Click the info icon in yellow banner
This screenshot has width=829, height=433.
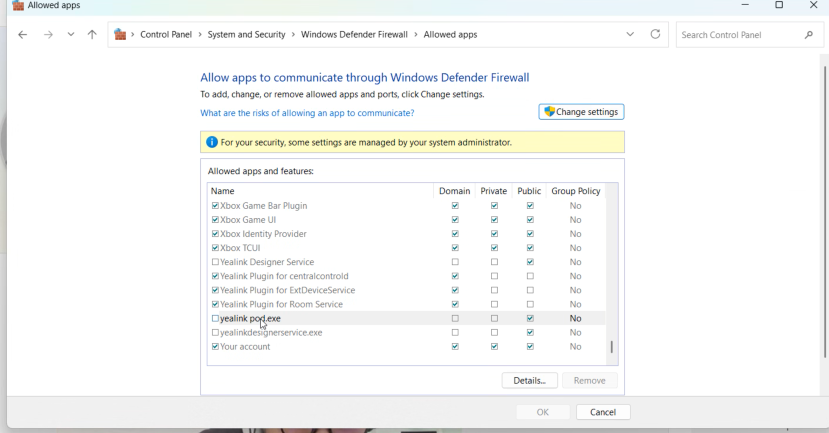pos(212,142)
